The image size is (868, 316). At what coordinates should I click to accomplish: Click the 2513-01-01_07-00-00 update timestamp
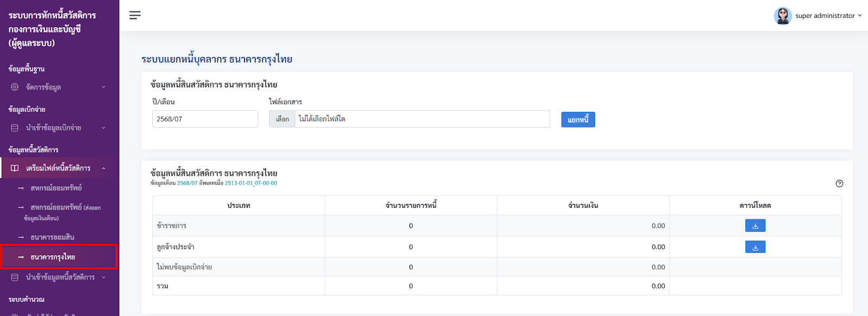point(251,183)
